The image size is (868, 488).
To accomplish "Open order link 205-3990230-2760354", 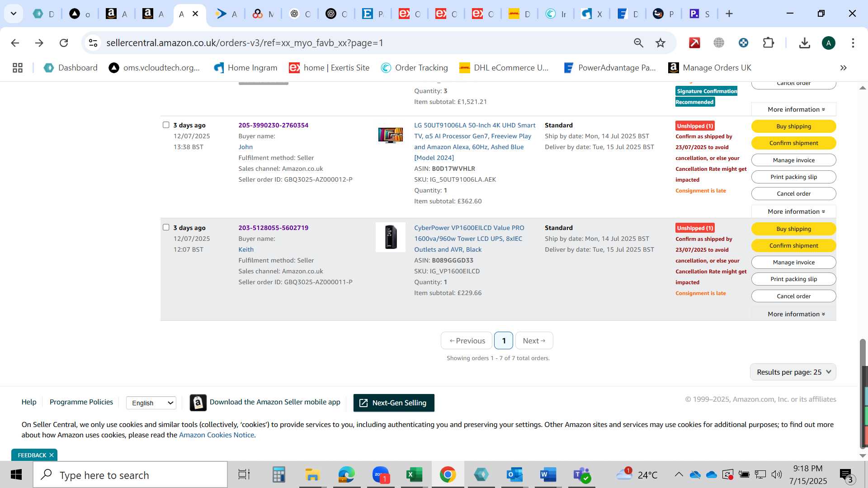I will 274,125.
